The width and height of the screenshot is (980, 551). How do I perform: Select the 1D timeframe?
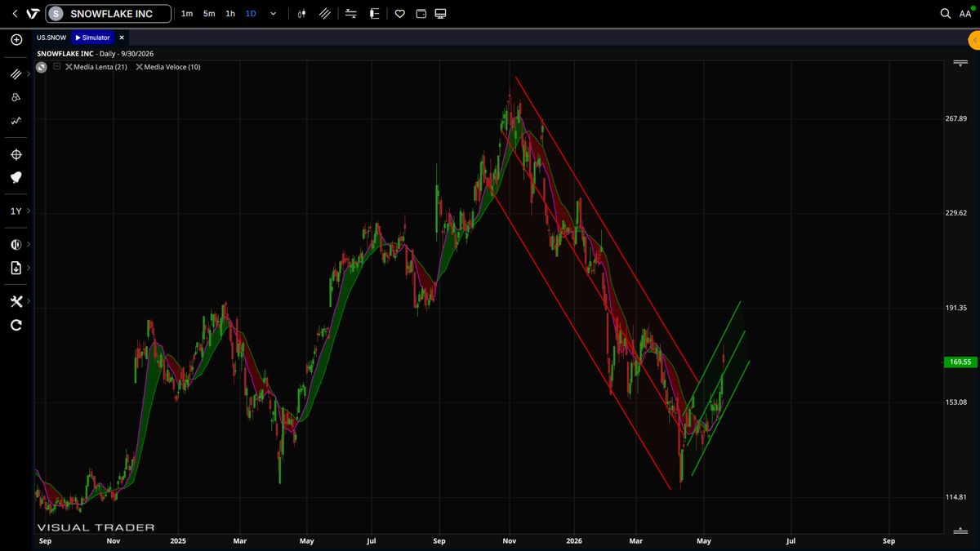click(251, 14)
